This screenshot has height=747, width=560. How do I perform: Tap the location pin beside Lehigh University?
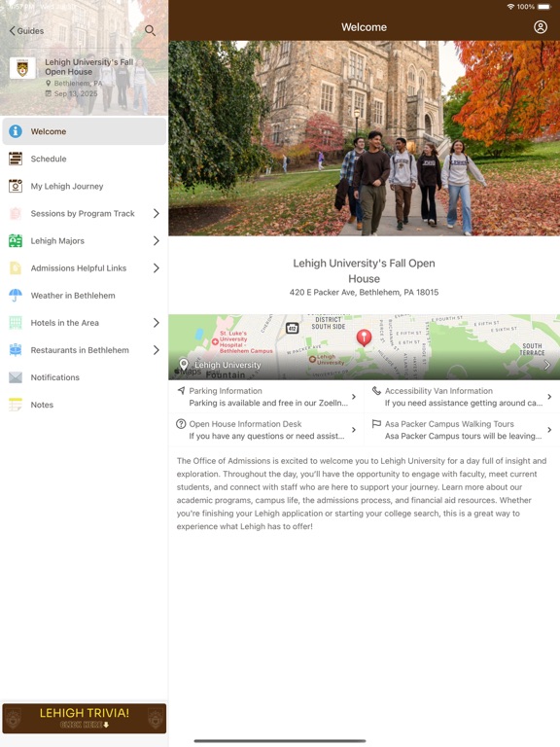pyautogui.click(x=184, y=365)
